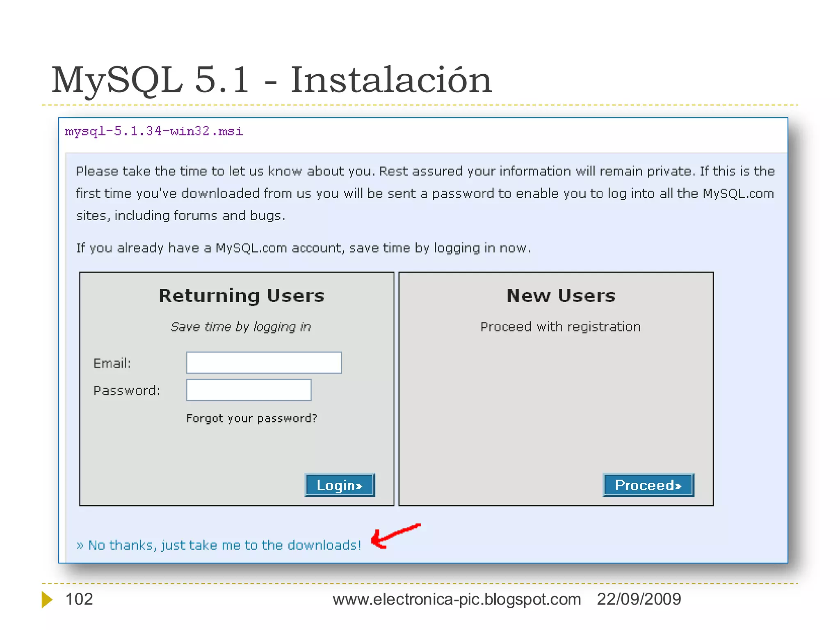Click the mysql-5.1.34-win32.msi file link
Viewport: 840px width, 630px height.
[154, 131]
